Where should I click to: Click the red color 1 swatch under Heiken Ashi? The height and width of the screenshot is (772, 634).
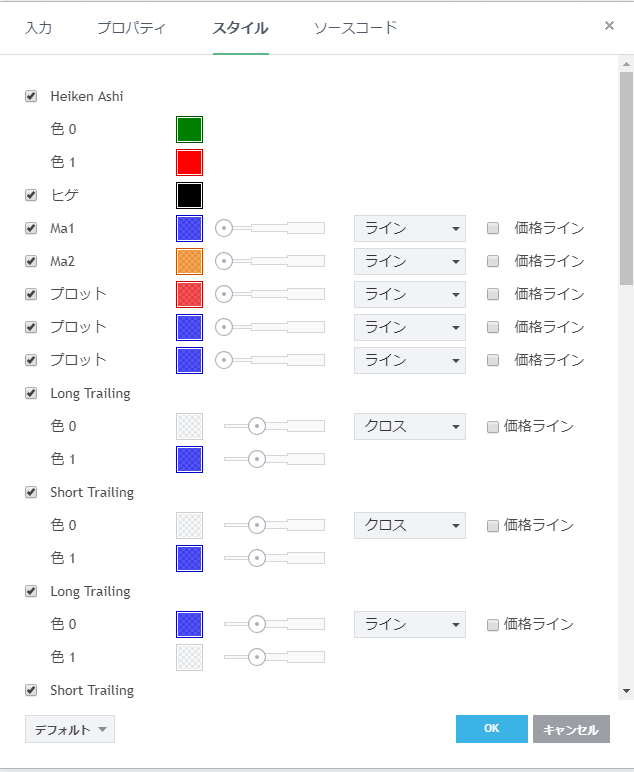click(189, 162)
